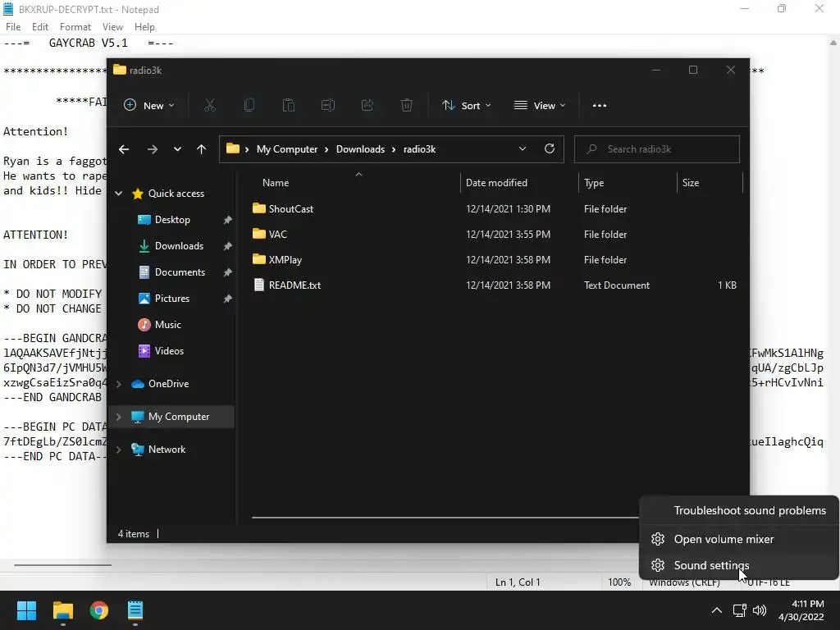This screenshot has height=630, width=840.
Task: Expand OneDrive in navigation pane
Action: [118, 384]
